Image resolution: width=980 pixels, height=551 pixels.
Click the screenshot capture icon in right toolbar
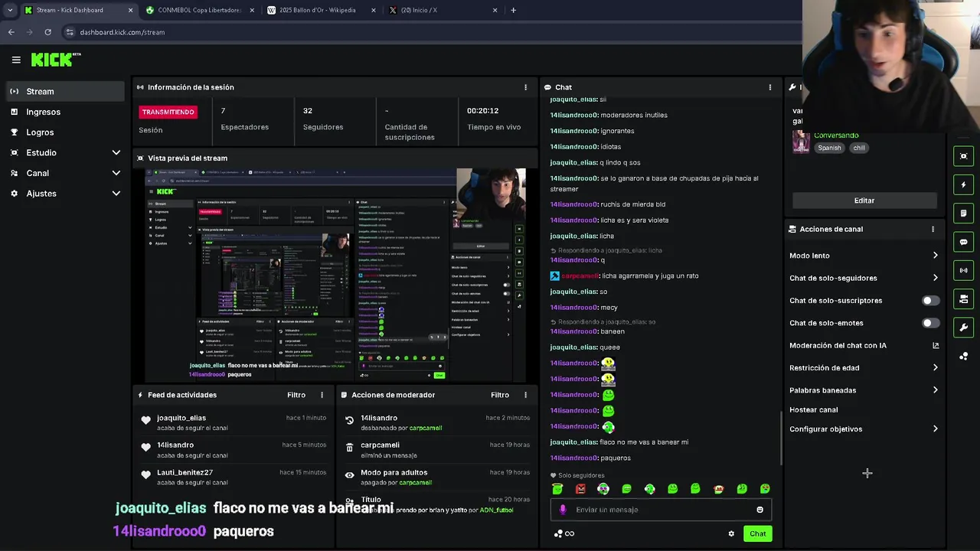963,156
